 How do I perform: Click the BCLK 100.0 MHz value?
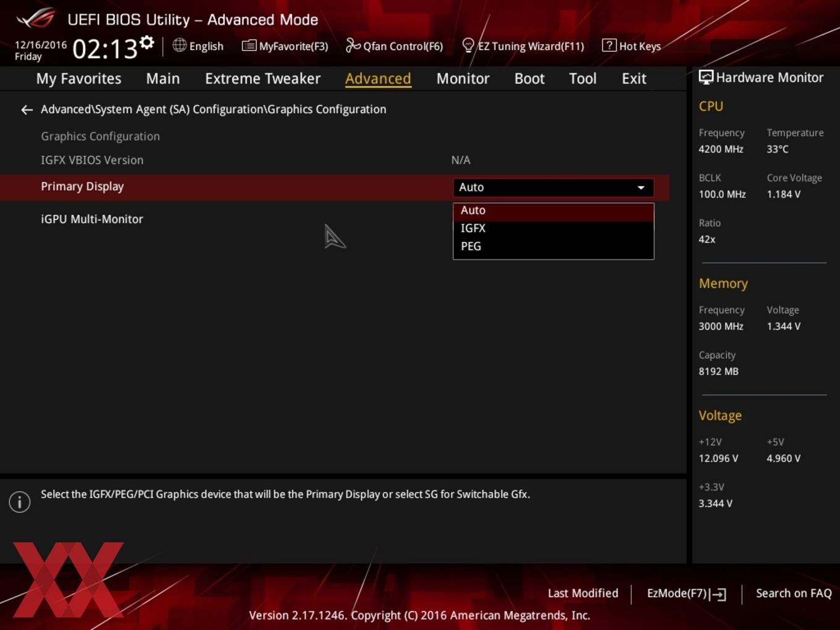(x=722, y=195)
